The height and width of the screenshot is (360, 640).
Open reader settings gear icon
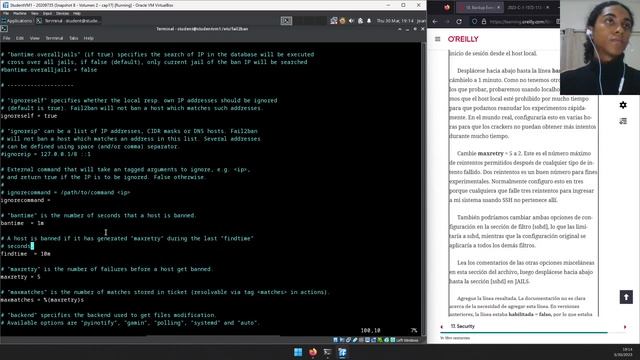click(x=623, y=105)
